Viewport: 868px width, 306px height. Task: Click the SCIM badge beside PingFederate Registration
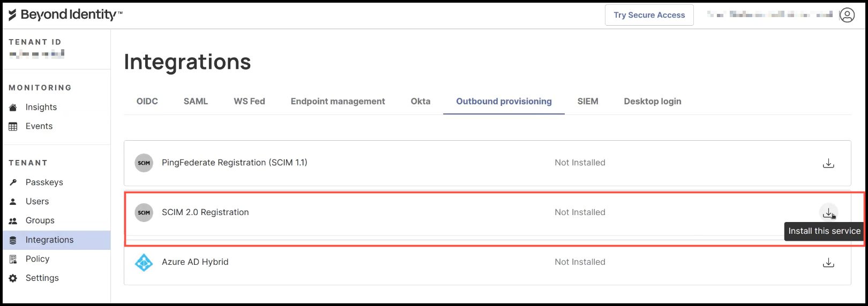(x=144, y=163)
